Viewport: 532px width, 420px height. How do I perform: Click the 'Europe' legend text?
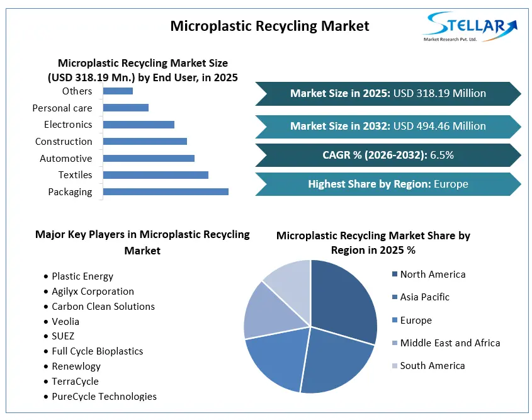(x=416, y=321)
